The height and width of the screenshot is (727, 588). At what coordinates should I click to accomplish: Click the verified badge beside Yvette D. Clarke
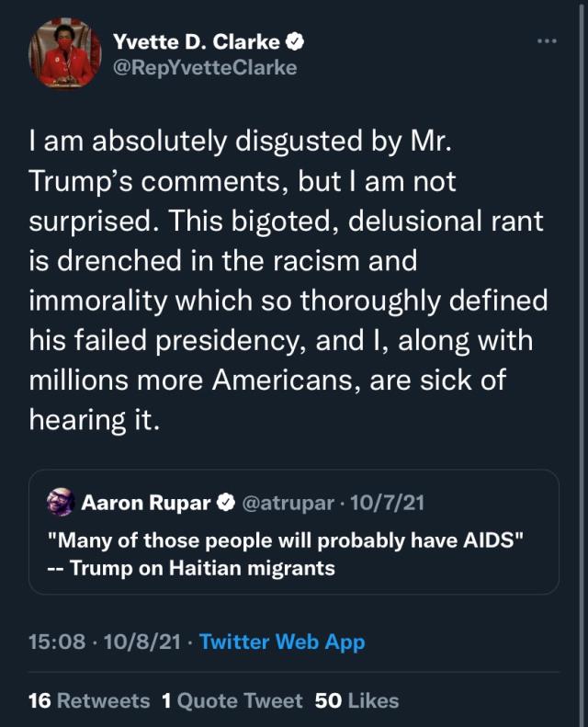coord(298,41)
